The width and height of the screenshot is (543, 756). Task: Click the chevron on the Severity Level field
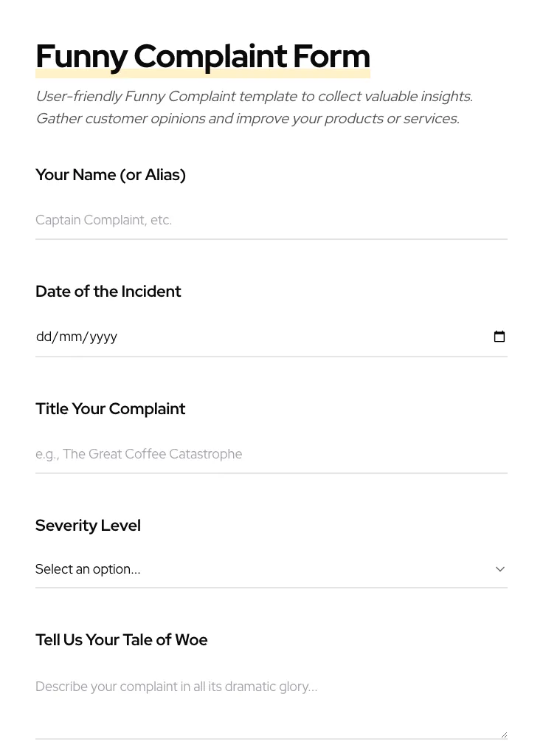click(499, 569)
